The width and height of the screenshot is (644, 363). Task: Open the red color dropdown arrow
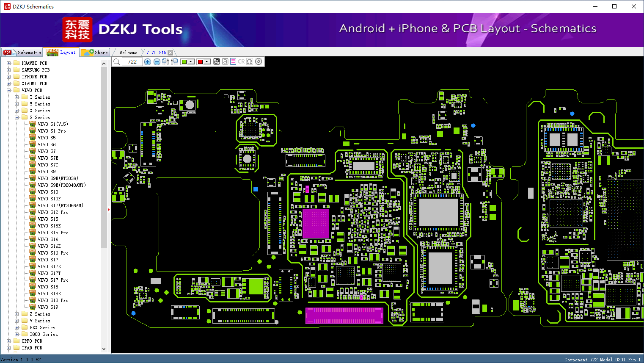click(207, 62)
